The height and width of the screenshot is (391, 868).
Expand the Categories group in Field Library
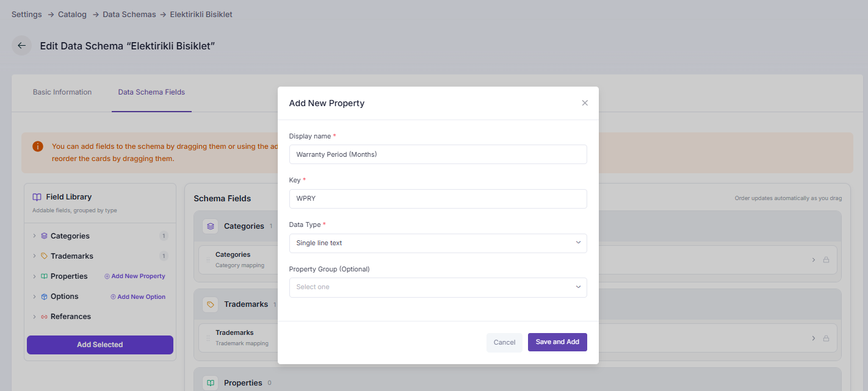[x=34, y=236]
